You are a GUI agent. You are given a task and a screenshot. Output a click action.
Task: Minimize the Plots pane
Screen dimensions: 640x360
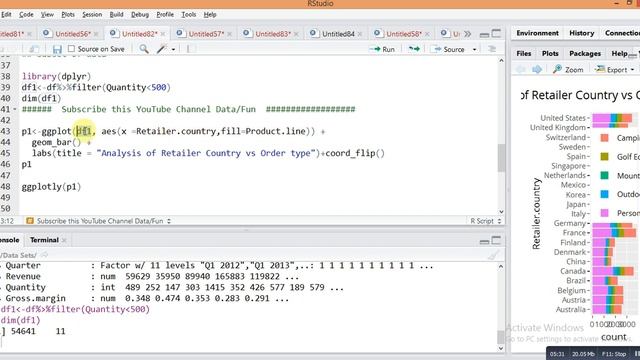point(632,55)
